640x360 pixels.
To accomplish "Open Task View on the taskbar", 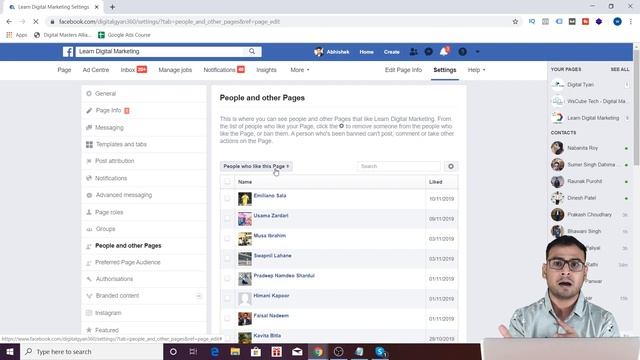I will point(193,351).
